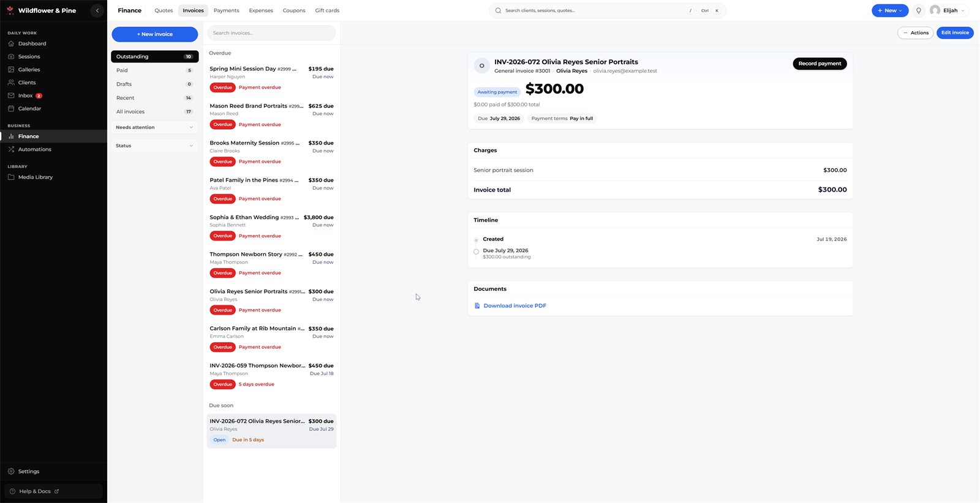Open the Automations icon

tap(11, 149)
